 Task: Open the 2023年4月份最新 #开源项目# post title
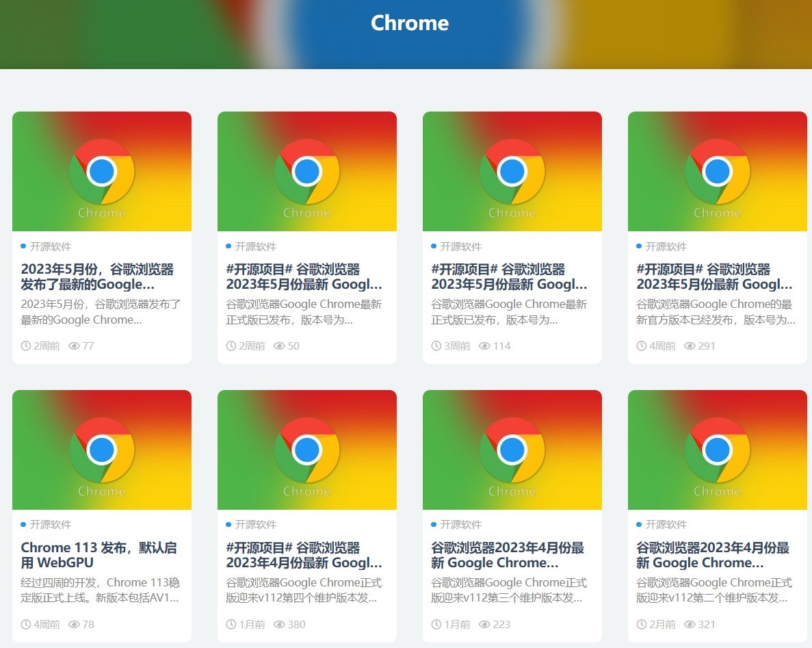tap(304, 555)
